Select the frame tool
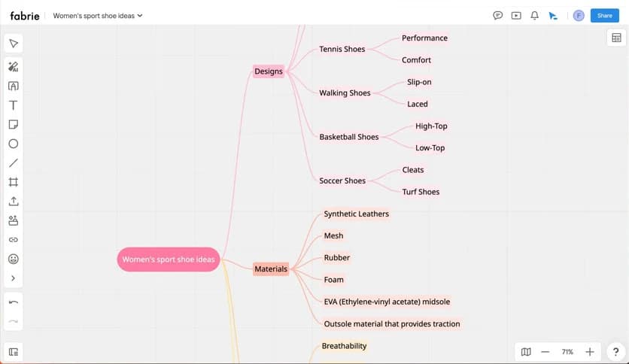The height and width of the screenshot is (364, 629). [x=14, y=182]
